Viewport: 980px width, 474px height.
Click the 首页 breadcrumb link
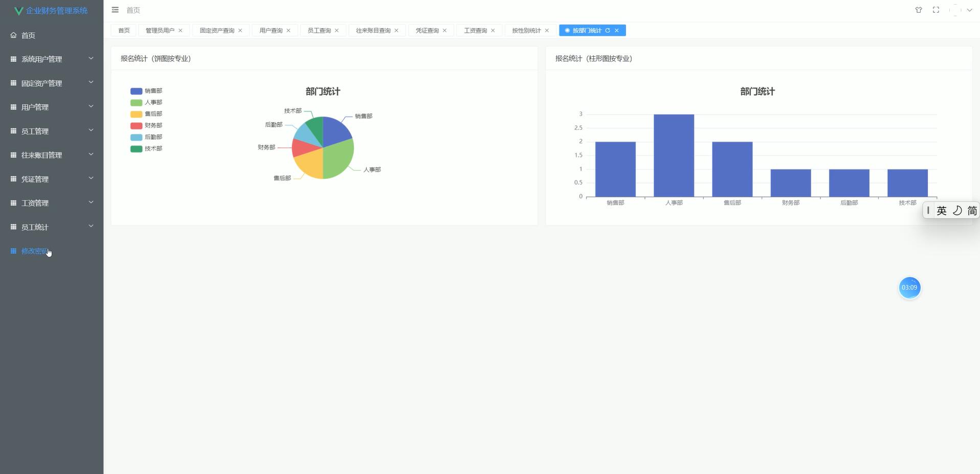132,10
